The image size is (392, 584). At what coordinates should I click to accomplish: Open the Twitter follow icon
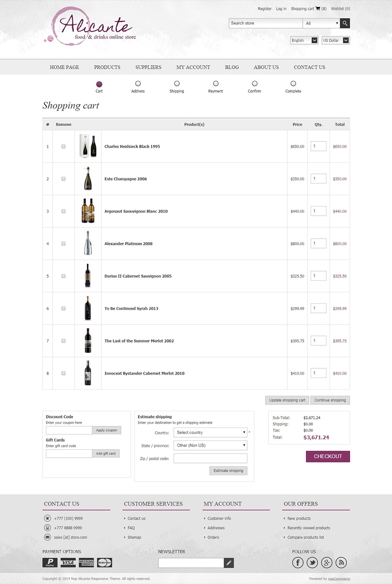click(x=312, y=563)
